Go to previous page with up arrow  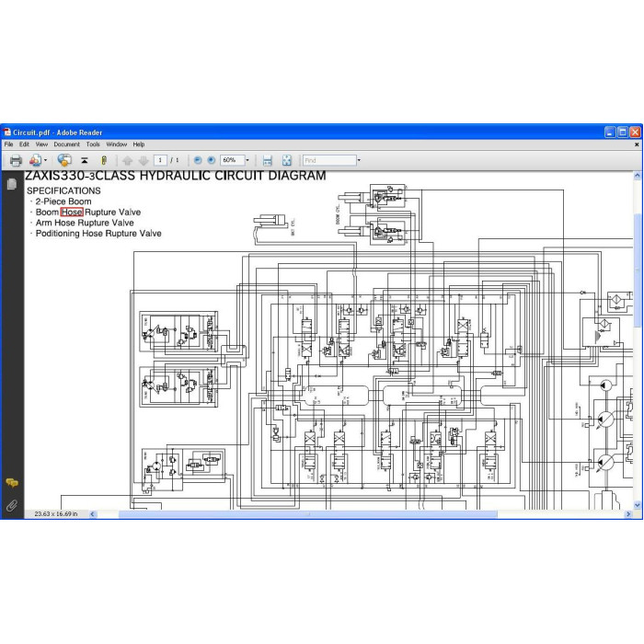pos(127,160)
